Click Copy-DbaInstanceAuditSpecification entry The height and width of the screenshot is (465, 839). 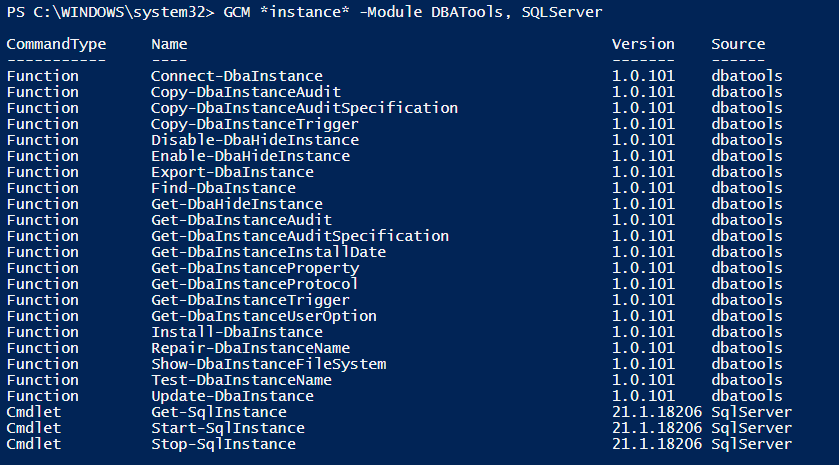pos(304,109)
